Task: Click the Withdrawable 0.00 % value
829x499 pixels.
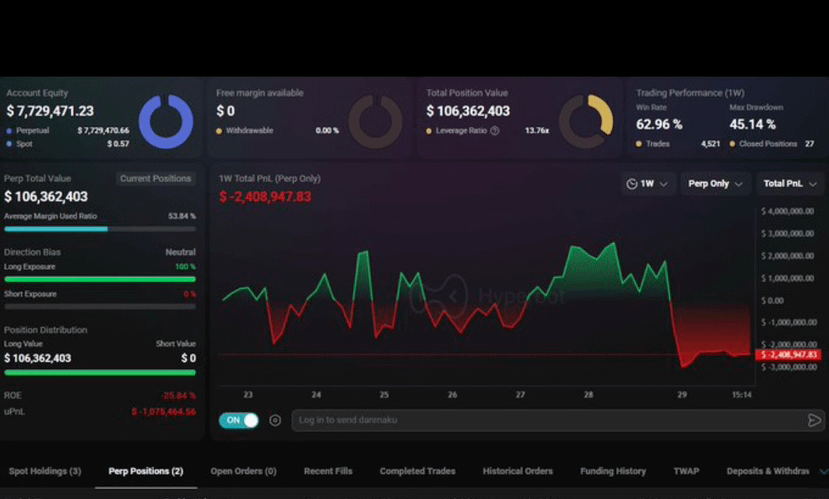Action: coord(327,131)
